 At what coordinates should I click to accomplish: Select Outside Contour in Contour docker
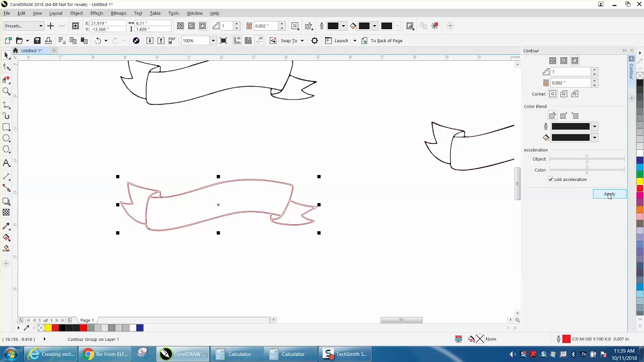coord(575,61)
